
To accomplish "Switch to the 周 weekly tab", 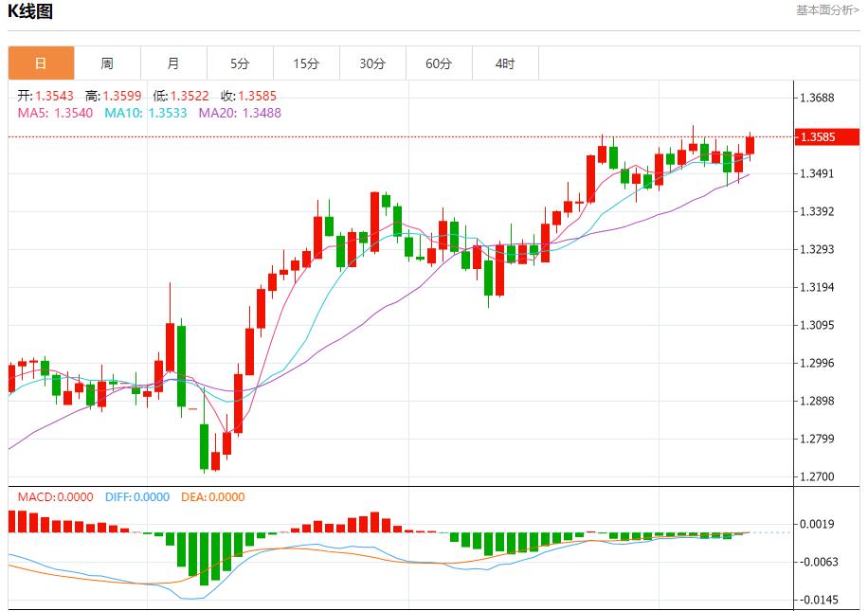I will point(107,63).
